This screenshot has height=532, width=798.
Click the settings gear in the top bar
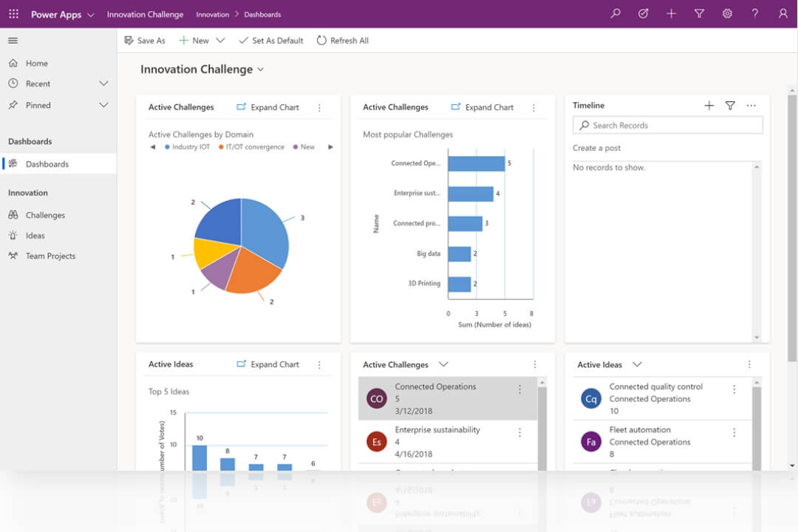[x=727, y=13]
